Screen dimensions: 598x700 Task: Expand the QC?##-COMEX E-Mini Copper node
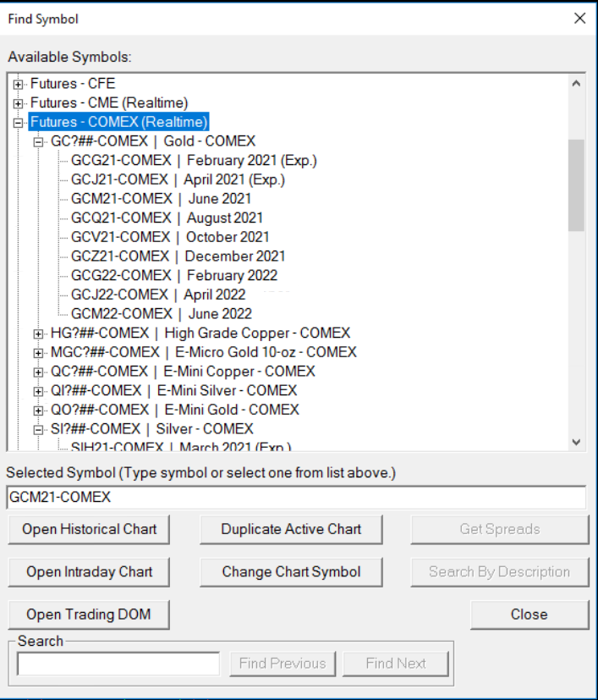(x=38, y=372)
